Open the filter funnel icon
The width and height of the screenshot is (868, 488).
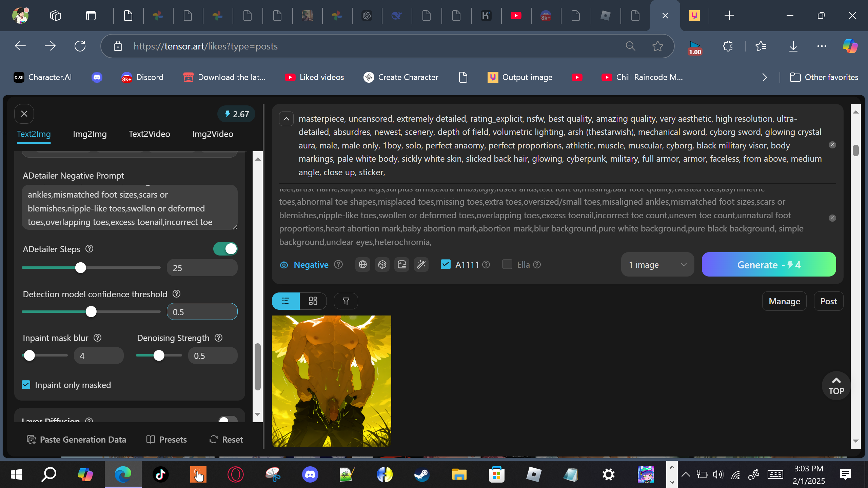[x=346, y=301]
